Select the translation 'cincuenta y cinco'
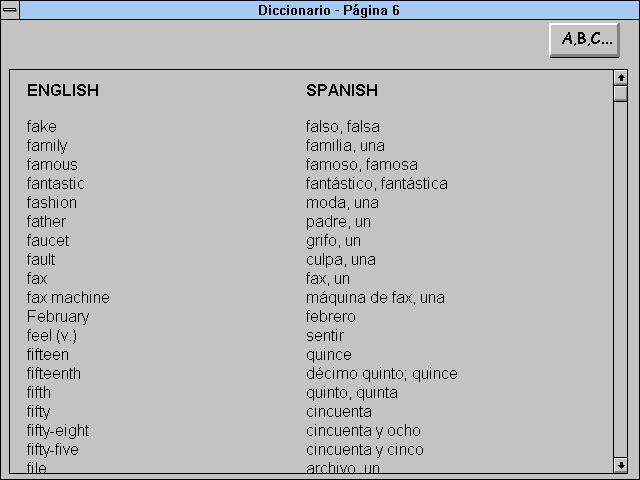This screenshot has height=480, width=640. tap(364, 450)
